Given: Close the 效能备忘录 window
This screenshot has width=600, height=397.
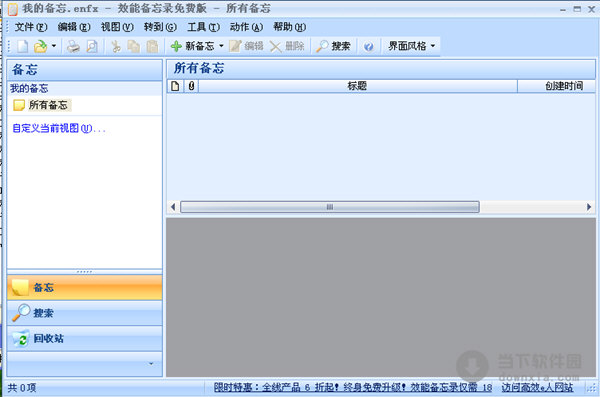Looking at the screenshot, I should 592,8.
